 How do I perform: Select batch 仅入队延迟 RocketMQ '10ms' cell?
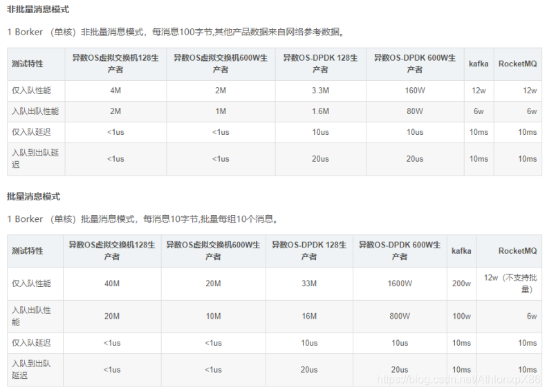pos(510,343)
